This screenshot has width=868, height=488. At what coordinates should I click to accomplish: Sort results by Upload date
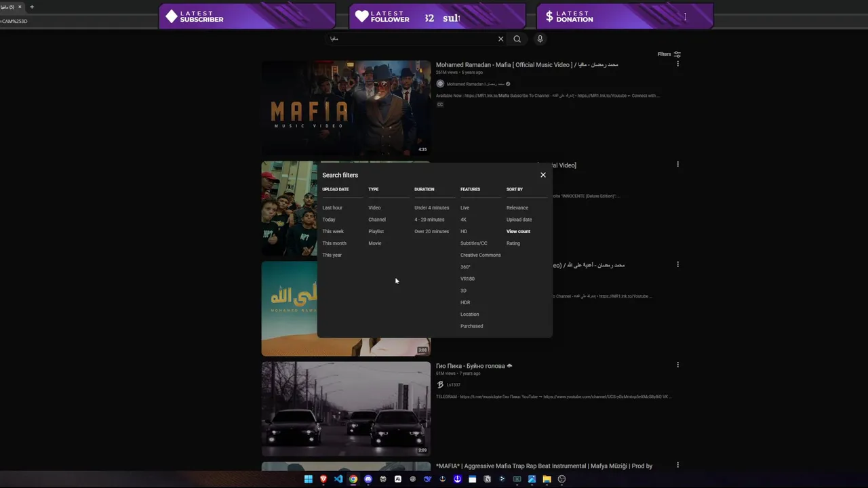[x=519, y=220]
